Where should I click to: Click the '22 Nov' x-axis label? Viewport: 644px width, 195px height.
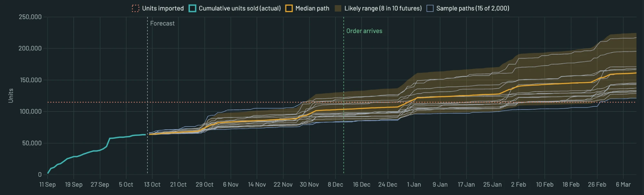283,185
